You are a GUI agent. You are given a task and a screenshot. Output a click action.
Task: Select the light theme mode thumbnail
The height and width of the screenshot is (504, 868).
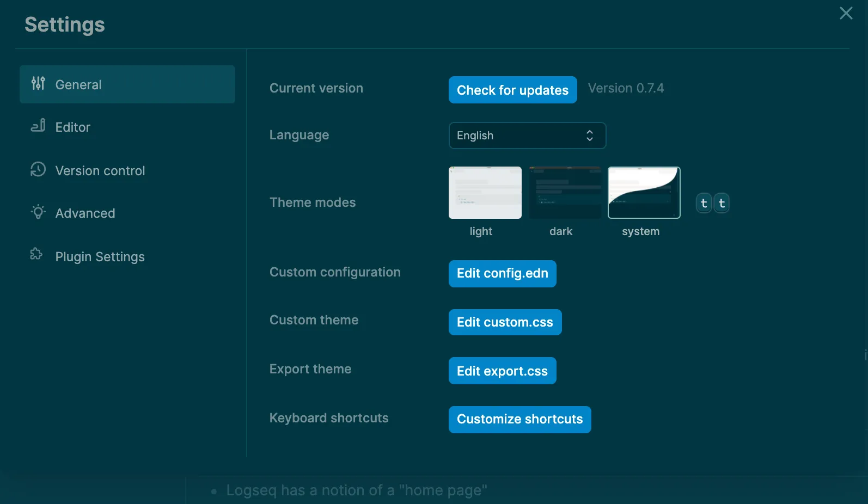pyautogui.click(x=485, y=193)
